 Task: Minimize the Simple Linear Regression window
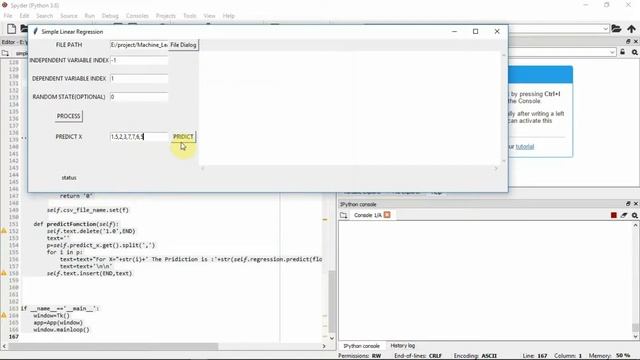[x=454, y=31]
